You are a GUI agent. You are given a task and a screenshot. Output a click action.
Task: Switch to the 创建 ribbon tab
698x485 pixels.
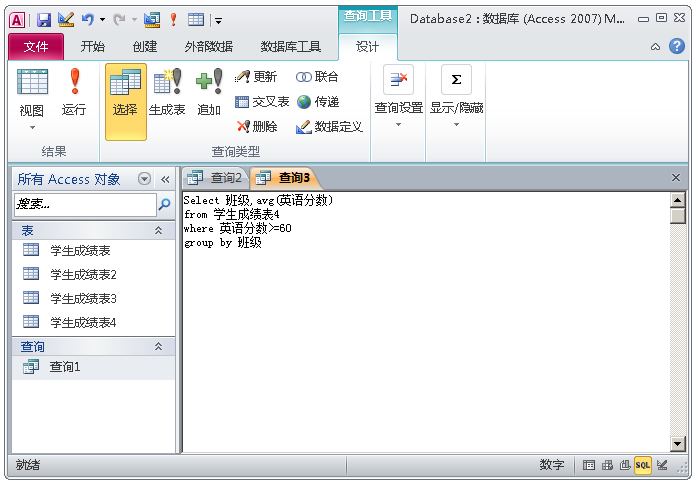145,46
